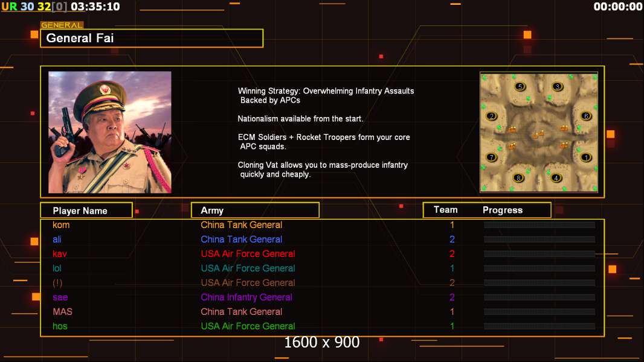The height and width of the screenshot is (362, 644).
Task: Click the Progress column header
Action: 503,210
